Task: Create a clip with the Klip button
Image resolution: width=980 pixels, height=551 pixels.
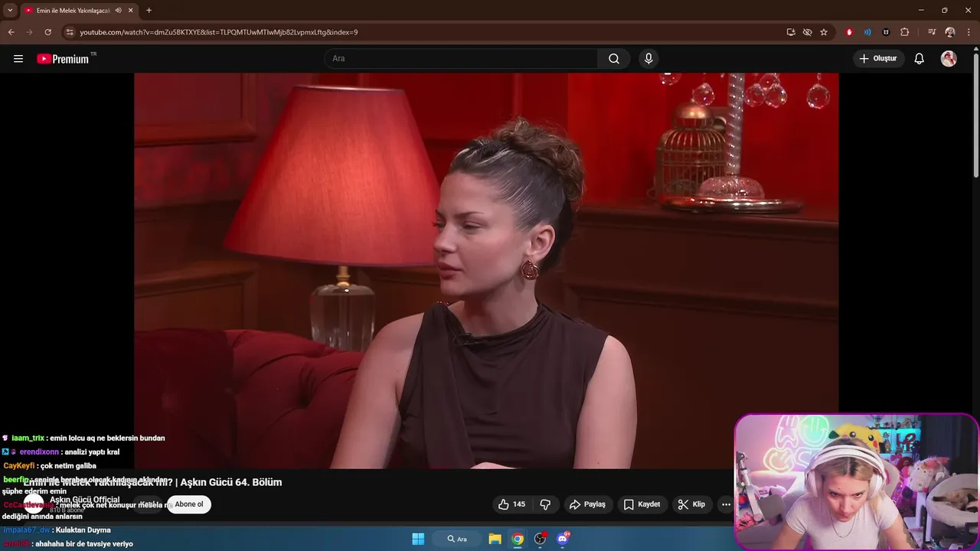Action: [x=691, y=504]
